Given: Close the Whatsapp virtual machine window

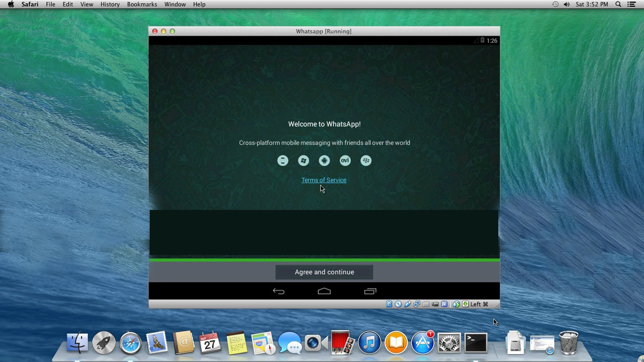Looking at the screenshot, I should pyautogui.click(x=155, y=31).
